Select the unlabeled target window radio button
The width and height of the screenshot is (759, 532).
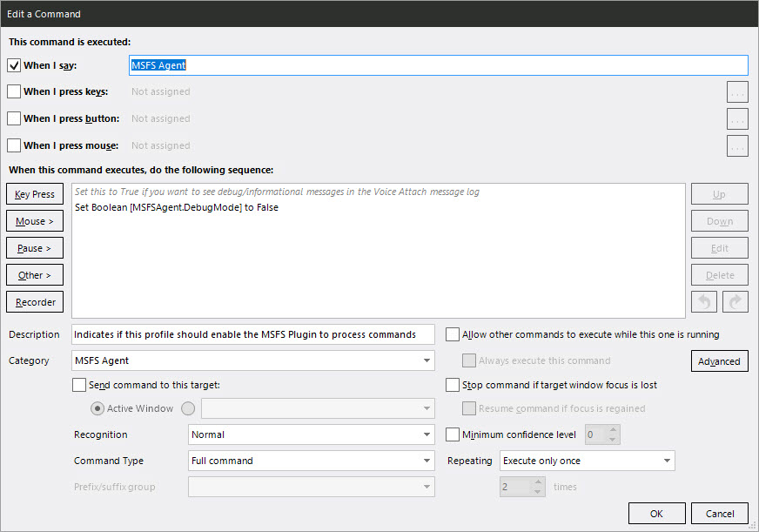point(188,408)
